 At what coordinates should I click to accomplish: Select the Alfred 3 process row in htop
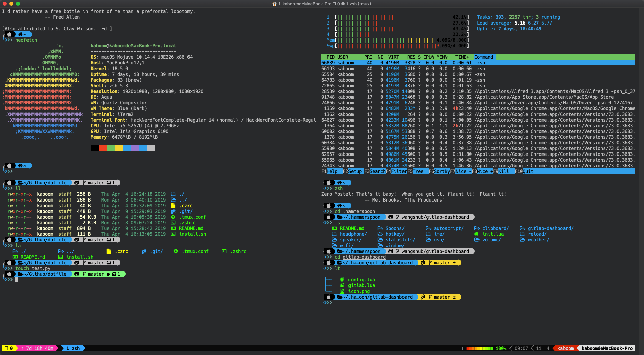click(478, 91)
